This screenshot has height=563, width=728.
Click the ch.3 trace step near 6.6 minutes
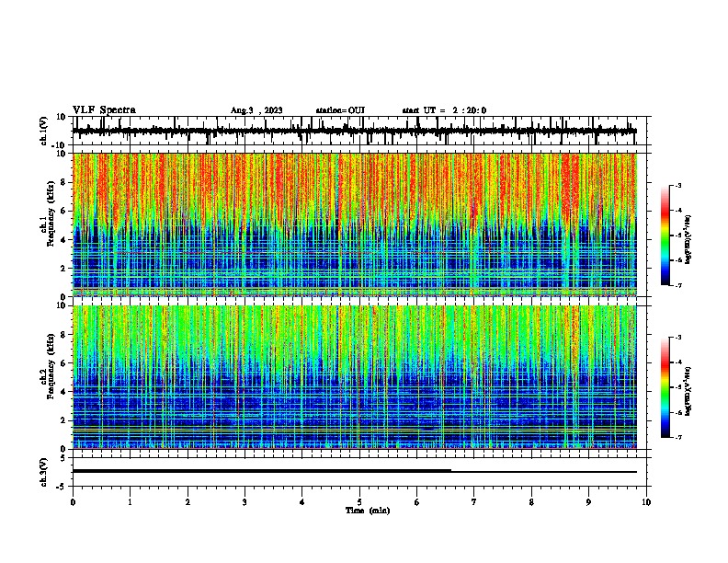451,471
